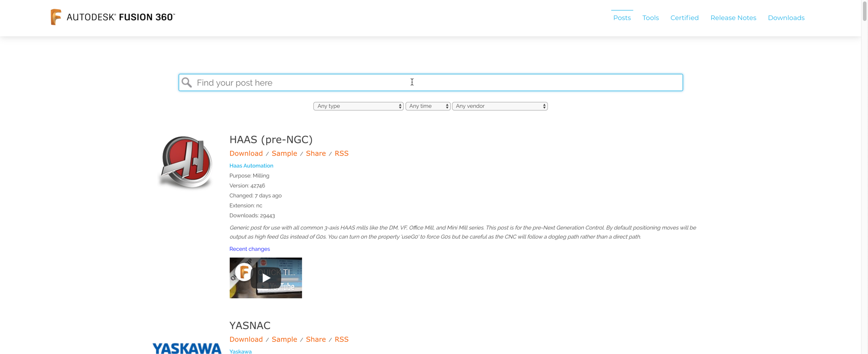Screen dimensions: 868x354
Task: View Recent changes for HAAS post
Action: [250, 249]
